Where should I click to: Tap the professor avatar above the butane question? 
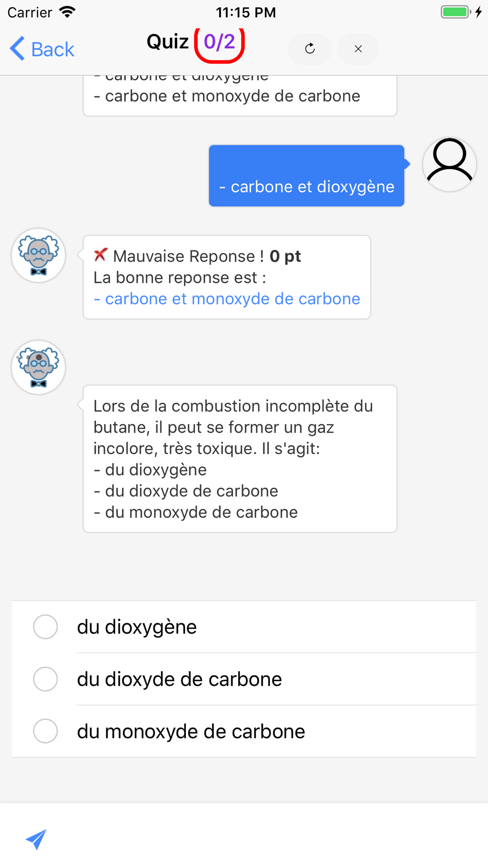(39, 367)
